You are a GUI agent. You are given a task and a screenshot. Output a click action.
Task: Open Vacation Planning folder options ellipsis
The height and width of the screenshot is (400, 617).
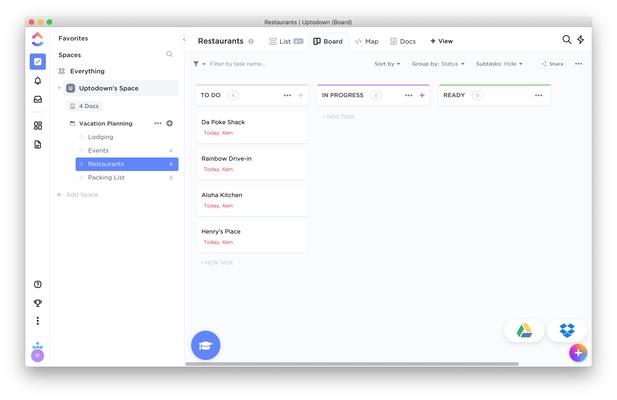click(158, 124)
